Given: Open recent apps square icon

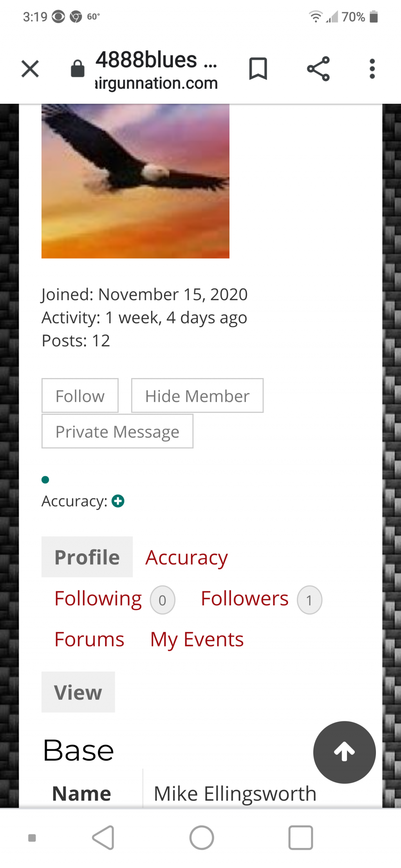Looking at the screenshot, I should coord(300,837).
